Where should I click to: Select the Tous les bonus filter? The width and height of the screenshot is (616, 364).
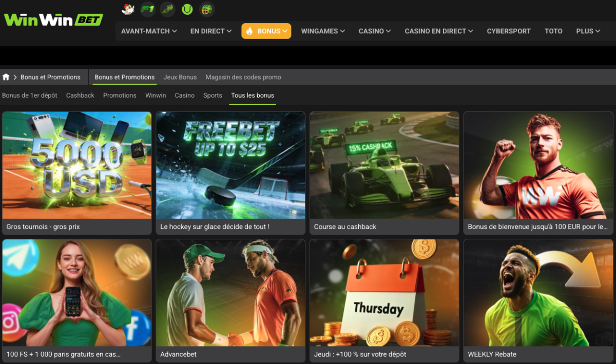[253, 95]
